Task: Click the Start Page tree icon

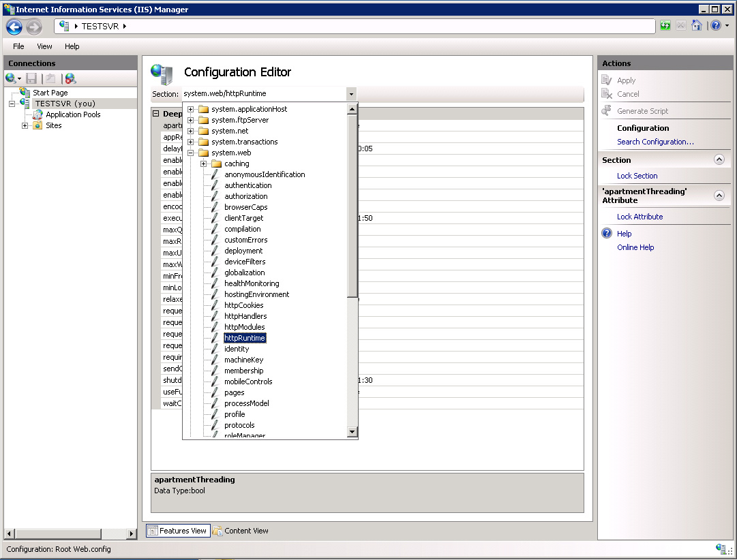Action: pos(25,92)
